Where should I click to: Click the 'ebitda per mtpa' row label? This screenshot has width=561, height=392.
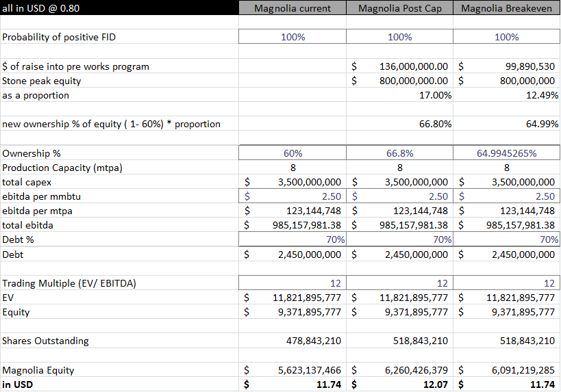(x=37, y=211)
